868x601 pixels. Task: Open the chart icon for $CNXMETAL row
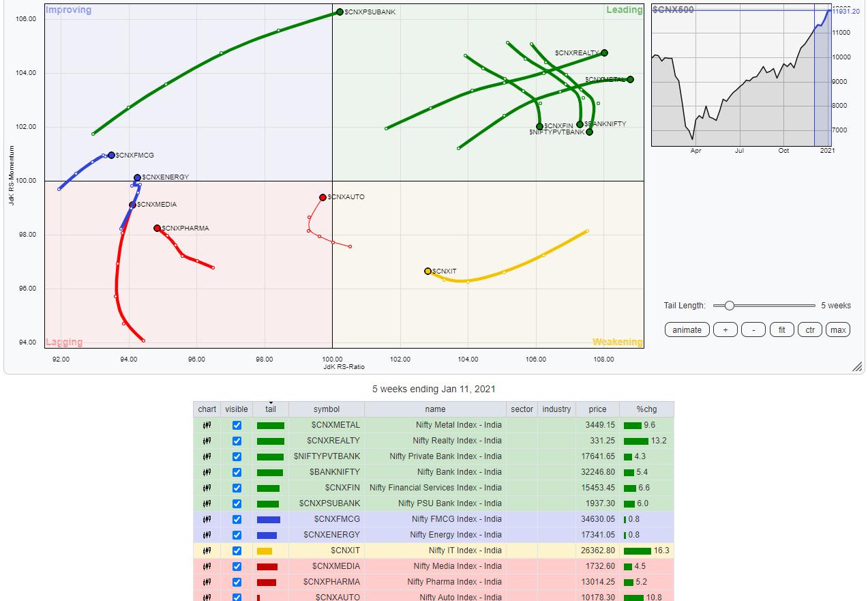207,425
